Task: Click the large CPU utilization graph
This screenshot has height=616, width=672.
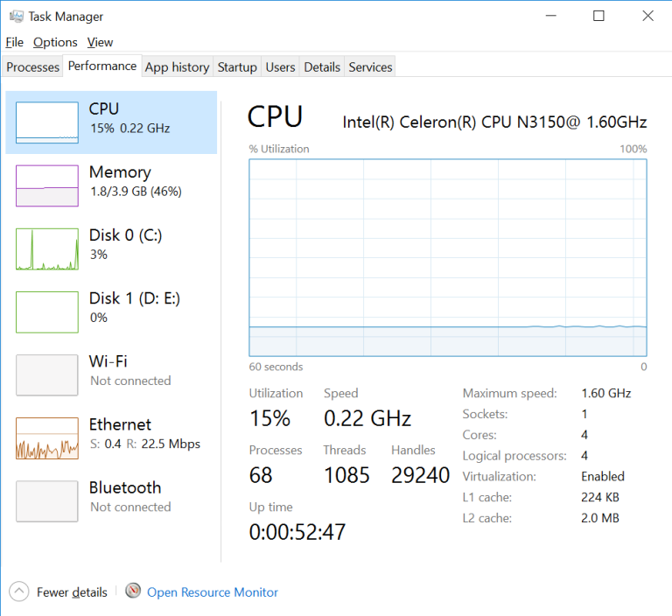Action: tap(448, 257)
